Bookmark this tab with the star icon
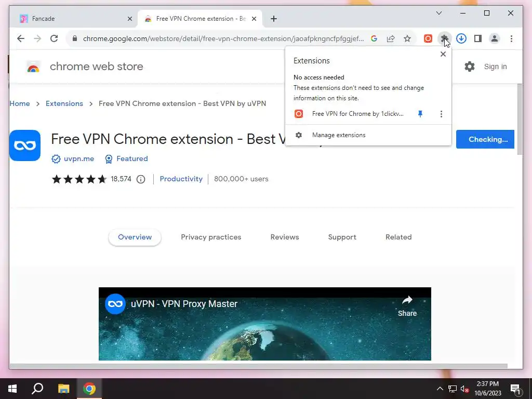This screenshot has width=532, height=399. (x=407, y=38)
